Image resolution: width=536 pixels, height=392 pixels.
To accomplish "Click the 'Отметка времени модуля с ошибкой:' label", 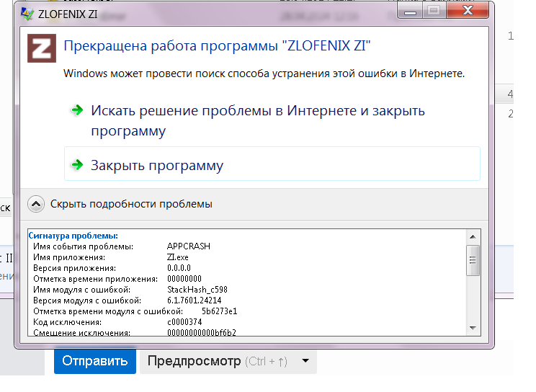I will pyautogui.click(x=108, y=311).
